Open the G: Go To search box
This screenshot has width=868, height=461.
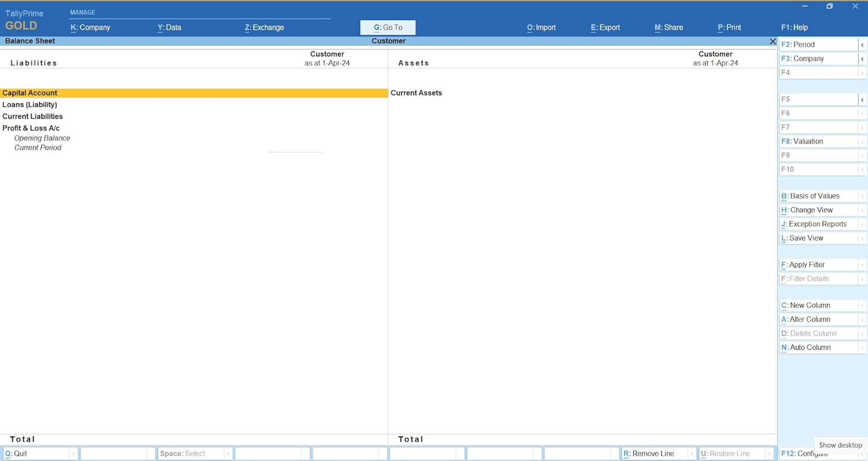pos(388,27)
